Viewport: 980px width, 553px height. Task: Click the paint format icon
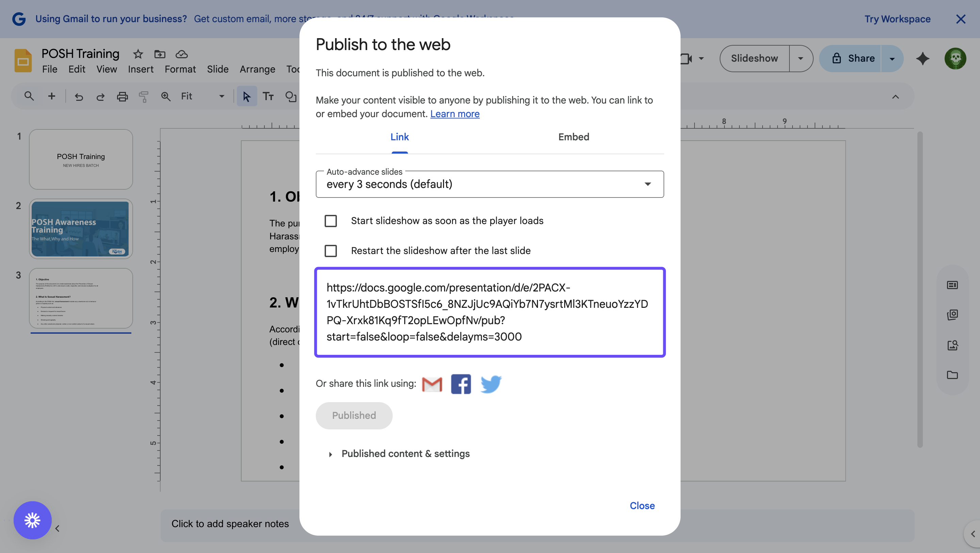143,97
